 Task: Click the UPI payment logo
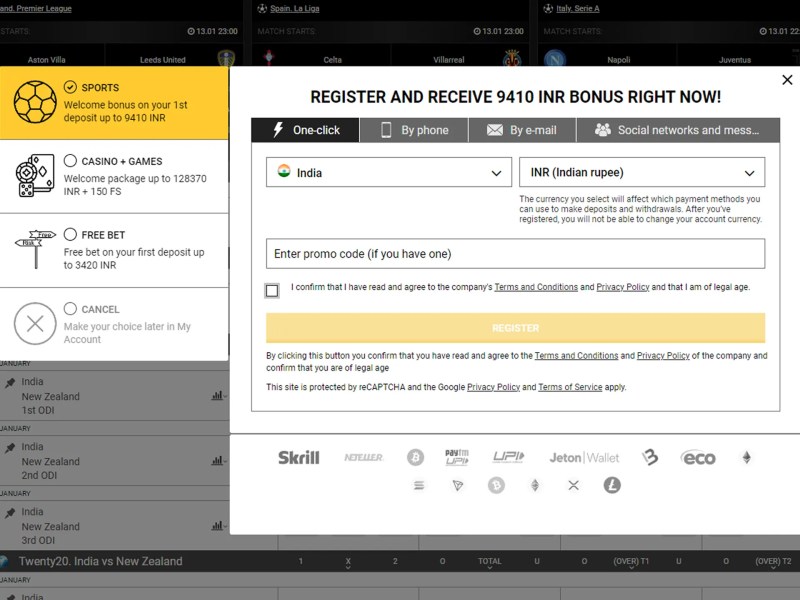pos(508,457)
